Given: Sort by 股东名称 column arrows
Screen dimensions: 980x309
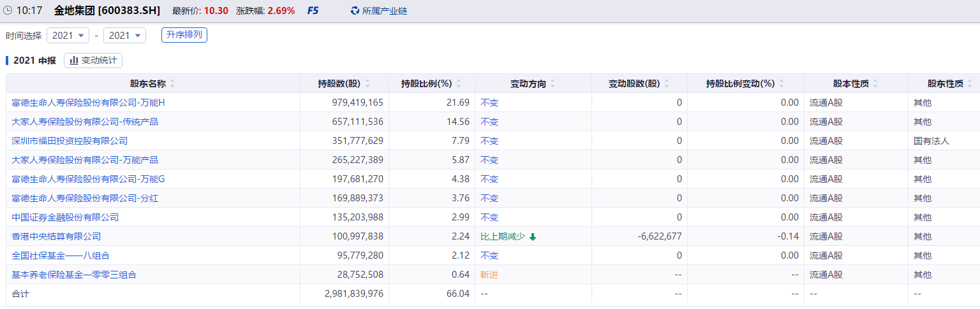Looking at the screenshot, I should (172, 83).
